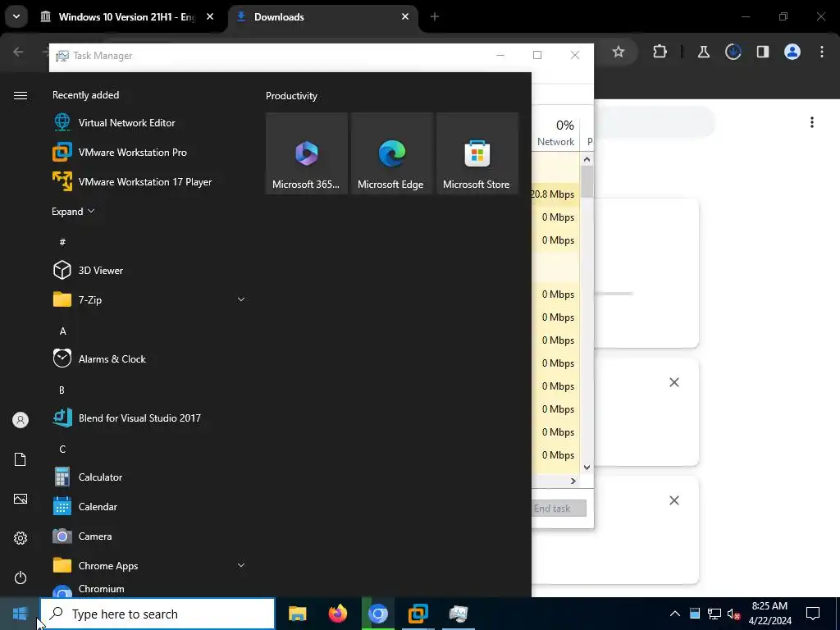Open the Start menu hamburger navigation icon

pyautogui.click(x=21, y=95)
